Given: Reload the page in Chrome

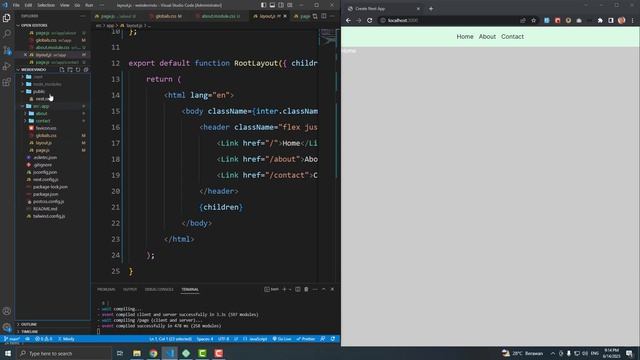Looking at the screenshot, I should (369, 20).
